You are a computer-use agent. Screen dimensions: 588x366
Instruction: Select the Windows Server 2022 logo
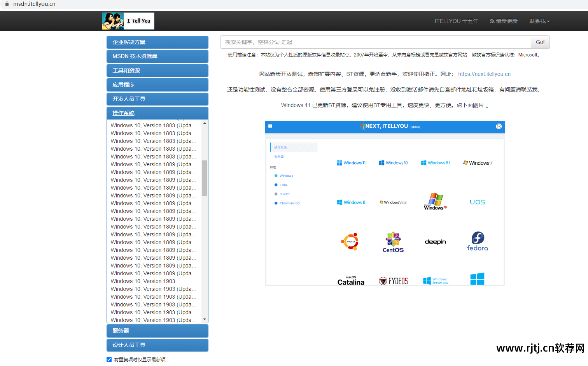point(436,281)
